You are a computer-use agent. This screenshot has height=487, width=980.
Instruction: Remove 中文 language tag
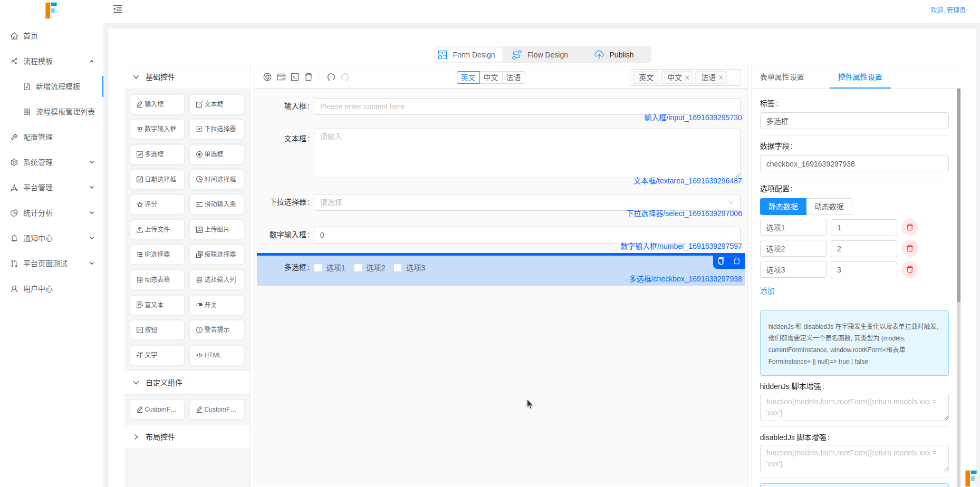point(687,77)
